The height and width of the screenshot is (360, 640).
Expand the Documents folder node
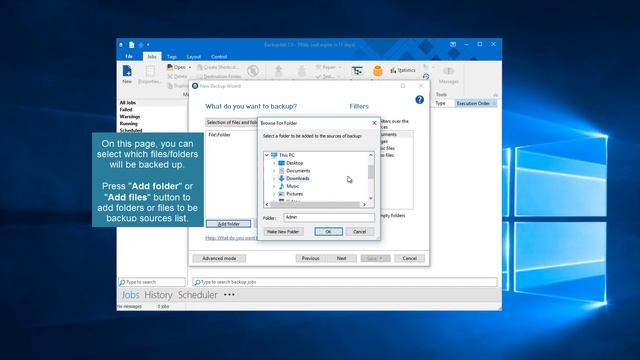274,171
